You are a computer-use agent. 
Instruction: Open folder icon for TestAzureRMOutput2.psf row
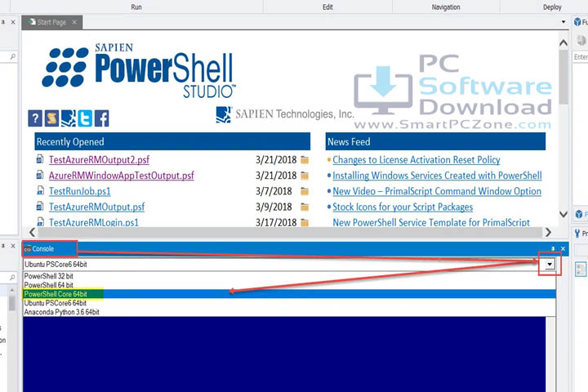pyautogui.click(x=305, y=160)
